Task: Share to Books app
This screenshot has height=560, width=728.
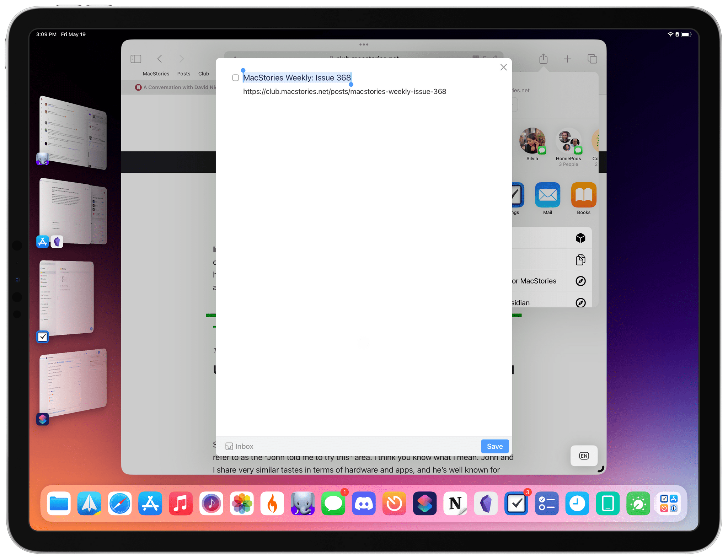Action: click(x=583, y=198)
